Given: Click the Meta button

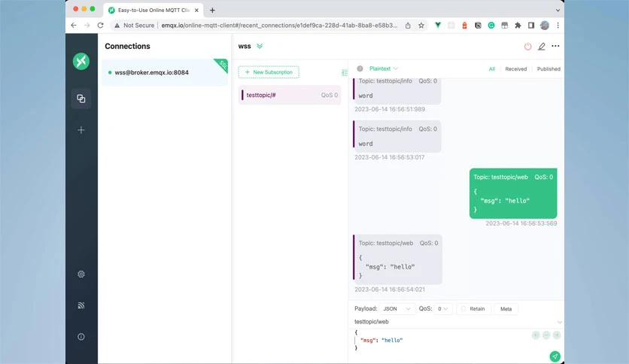Looking at the screenshot, I should point(506,308).
